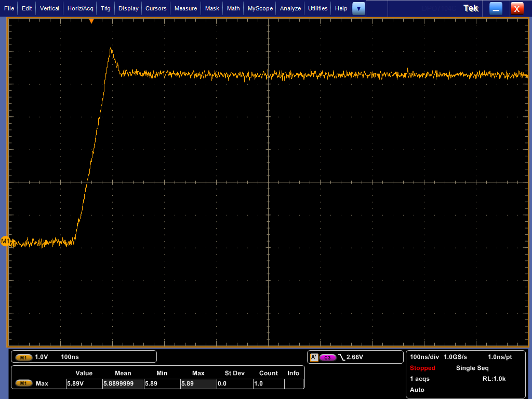Click the M1 waveform ground reference marker
This screenshot has width=532, height=399.
pos(6,242)
